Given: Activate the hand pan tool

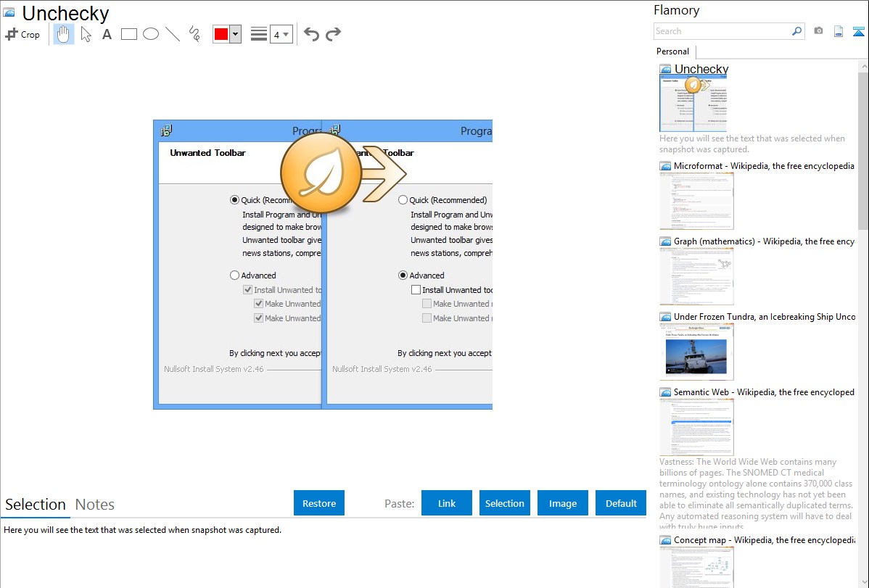Looking at the screenshot, I should (x=63, y=34).
